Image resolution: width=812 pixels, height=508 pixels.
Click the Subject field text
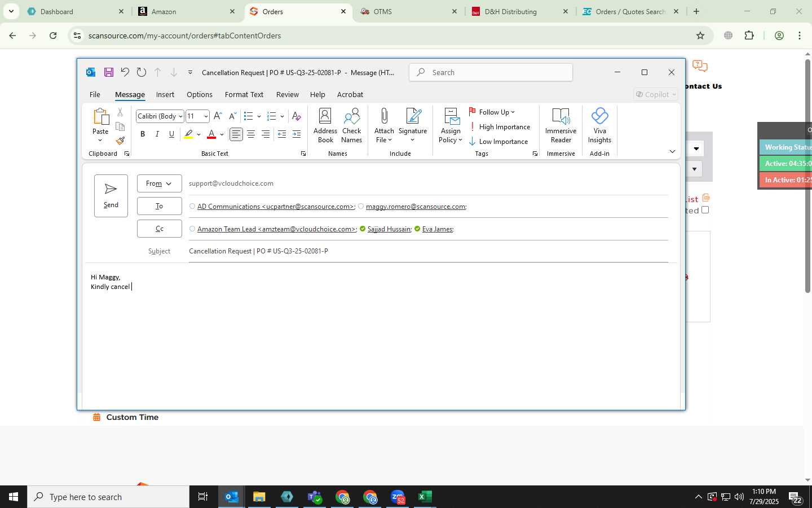[x=258, y=251]
